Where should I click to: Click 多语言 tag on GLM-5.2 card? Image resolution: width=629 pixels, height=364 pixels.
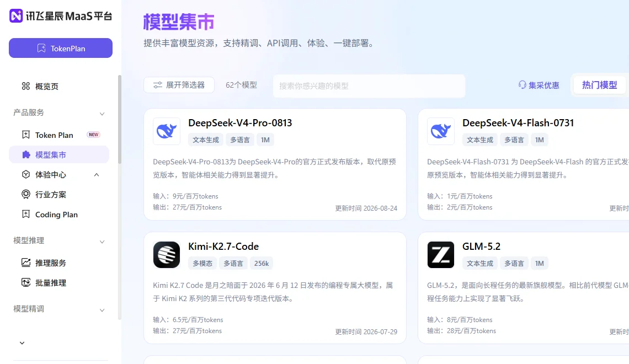pyautogui.click(x=514, y=264)
